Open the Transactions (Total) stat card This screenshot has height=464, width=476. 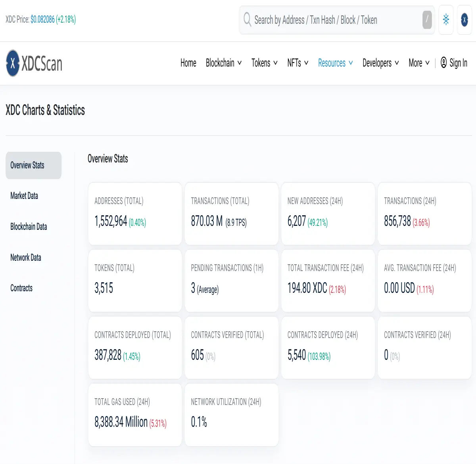coord(232,214)
